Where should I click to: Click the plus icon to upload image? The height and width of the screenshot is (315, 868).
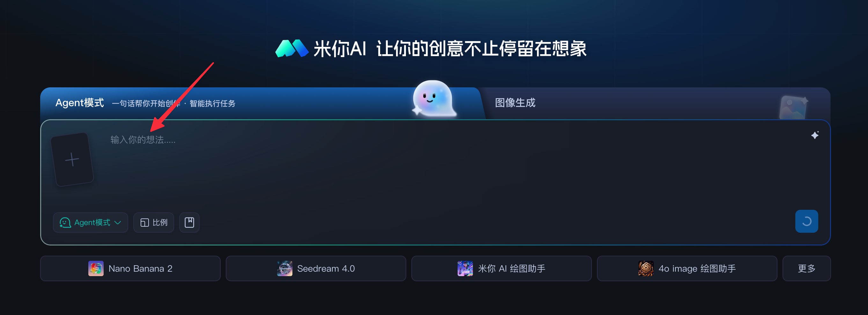click(x=72, y=159)
